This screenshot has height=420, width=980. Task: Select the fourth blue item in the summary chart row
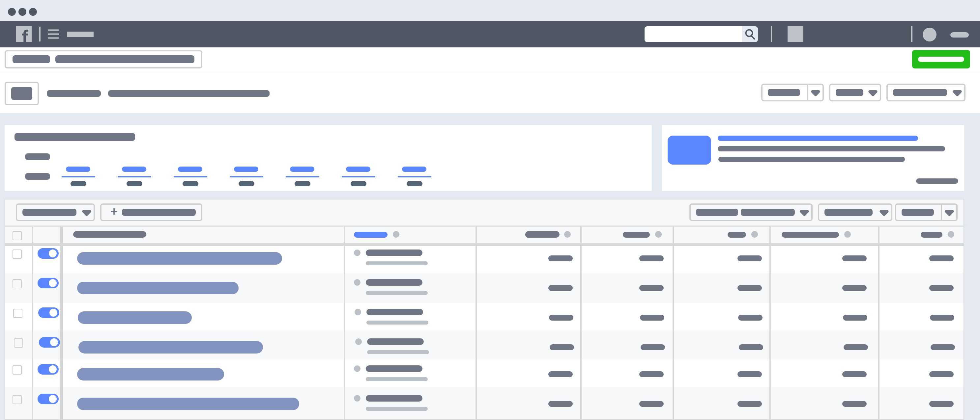[246, 169]
